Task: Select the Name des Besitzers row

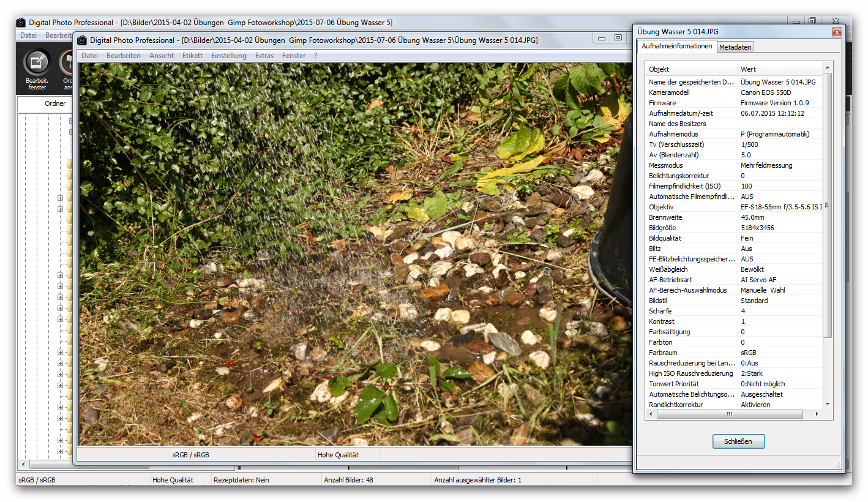Action: (735, 124)
